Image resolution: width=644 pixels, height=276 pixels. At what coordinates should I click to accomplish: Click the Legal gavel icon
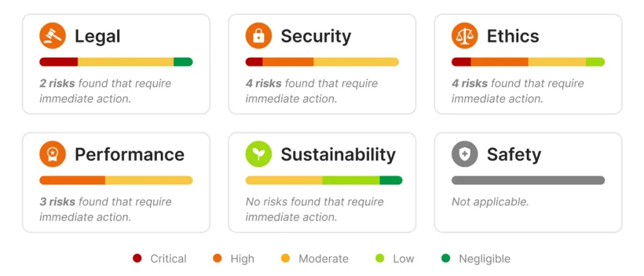(x=53, y=36)
